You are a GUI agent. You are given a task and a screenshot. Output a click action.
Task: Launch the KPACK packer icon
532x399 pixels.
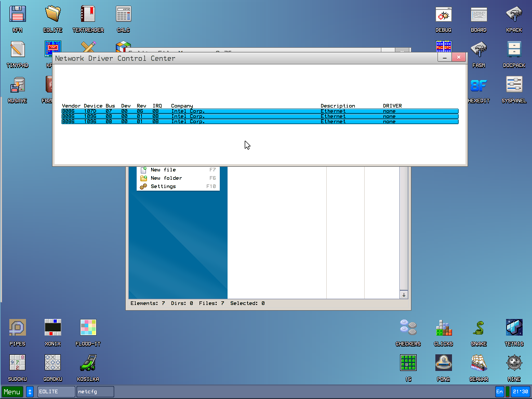tap(514, 15)
